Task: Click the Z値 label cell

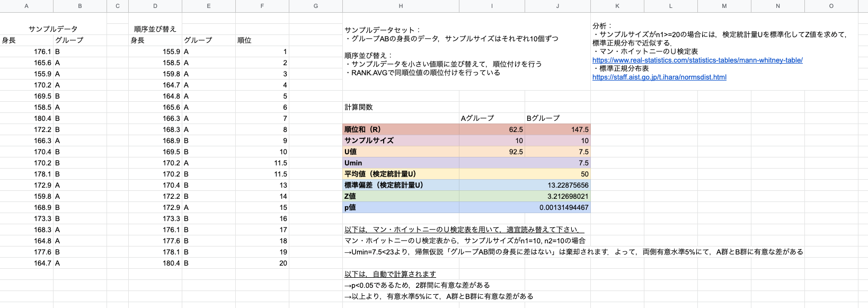Action: 401,196
